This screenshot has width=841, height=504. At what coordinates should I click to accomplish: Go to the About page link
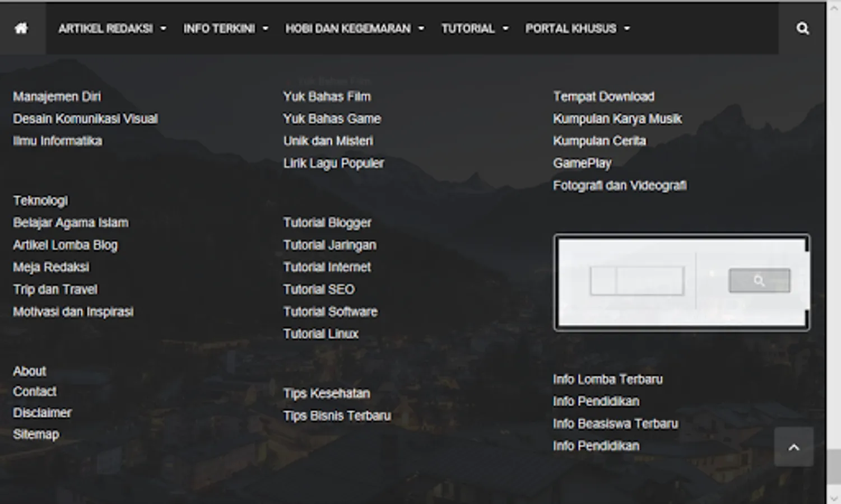pyautogui.click(x=30, y=371)
